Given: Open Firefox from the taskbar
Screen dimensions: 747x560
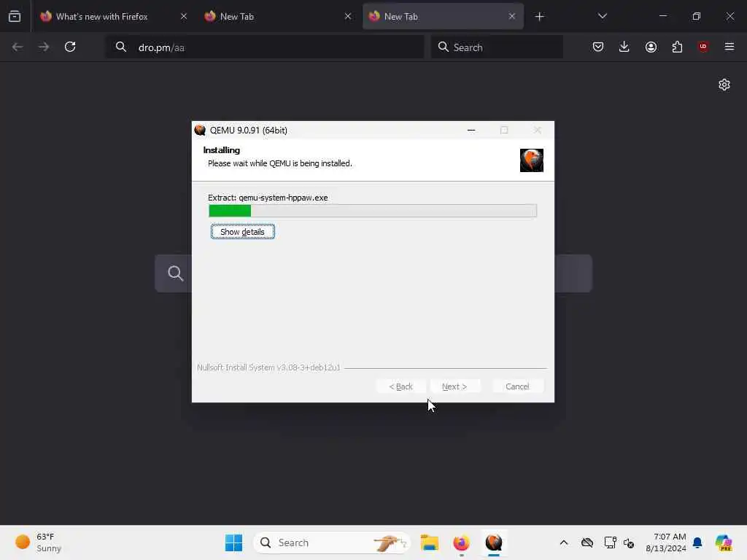Looking at the screenshot, I should coord(461,542).
